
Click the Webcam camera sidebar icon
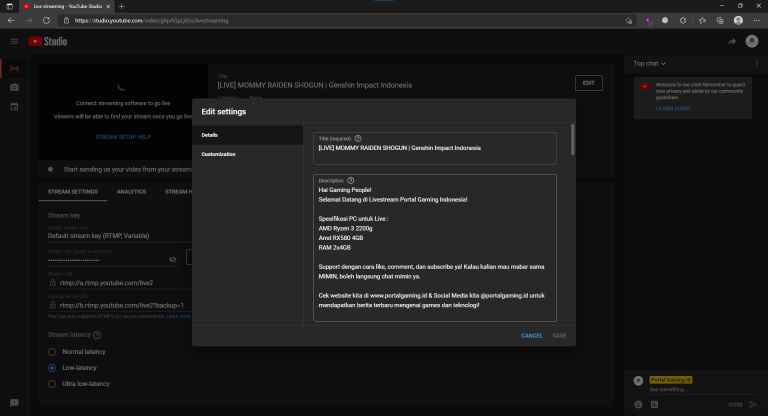click(x=14, y=88)
